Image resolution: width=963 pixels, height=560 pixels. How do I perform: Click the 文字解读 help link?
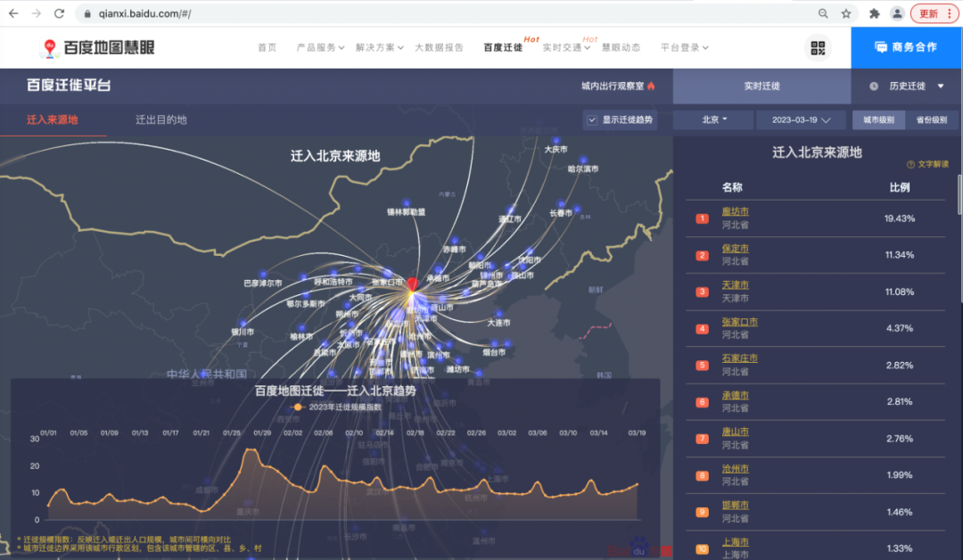click(x=933, y=164)
